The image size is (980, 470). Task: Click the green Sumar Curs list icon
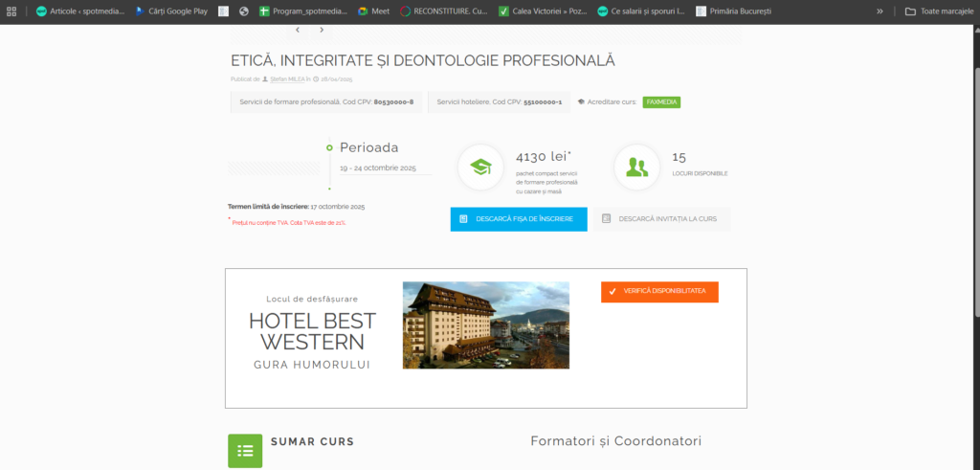245,451
